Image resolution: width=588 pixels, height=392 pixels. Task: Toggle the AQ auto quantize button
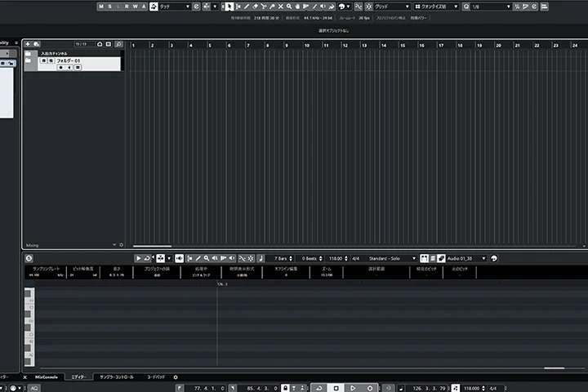(34, 388)
